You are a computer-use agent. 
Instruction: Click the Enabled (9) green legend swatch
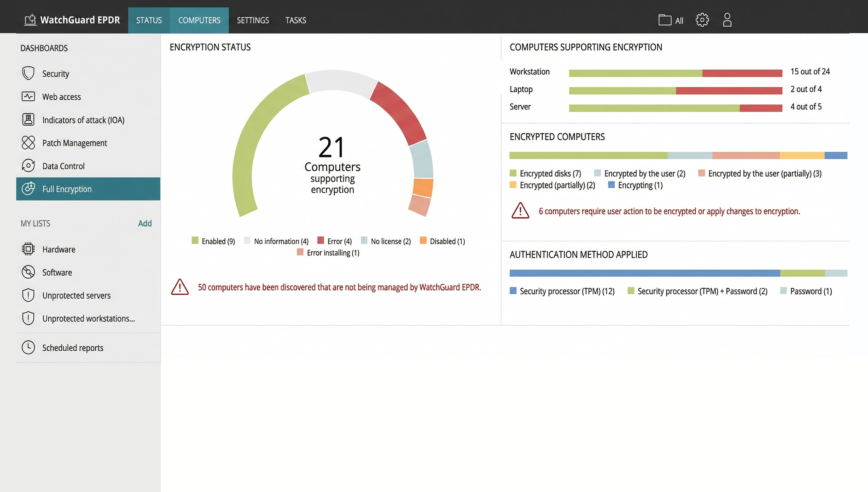coord(195,241)
